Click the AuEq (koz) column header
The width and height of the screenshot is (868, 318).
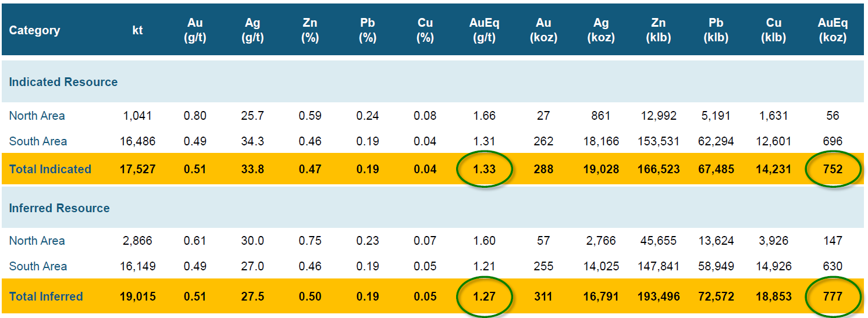[833, 30]
